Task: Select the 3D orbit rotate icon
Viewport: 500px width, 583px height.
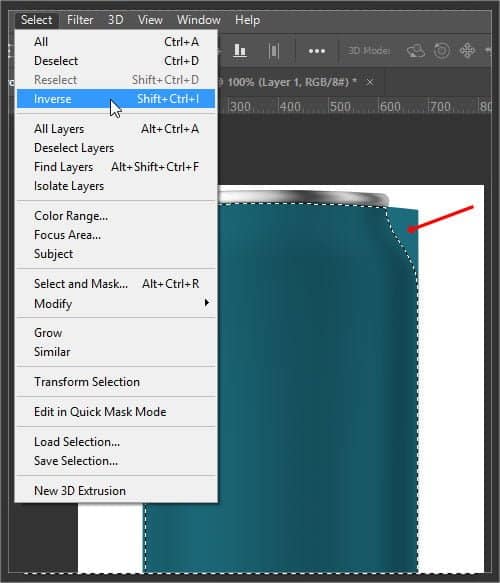Action: (x=416, y=51)
